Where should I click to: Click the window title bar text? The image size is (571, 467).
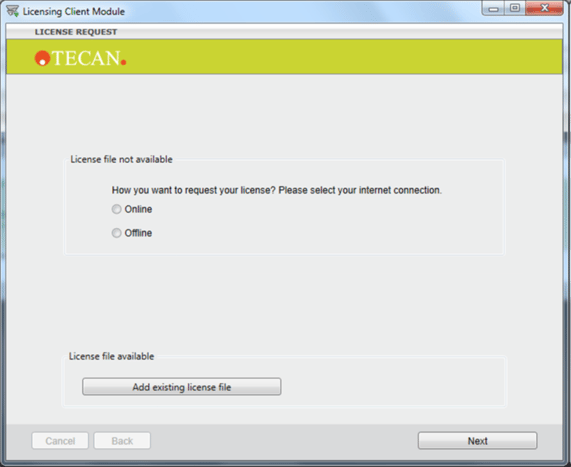[74, 11]
